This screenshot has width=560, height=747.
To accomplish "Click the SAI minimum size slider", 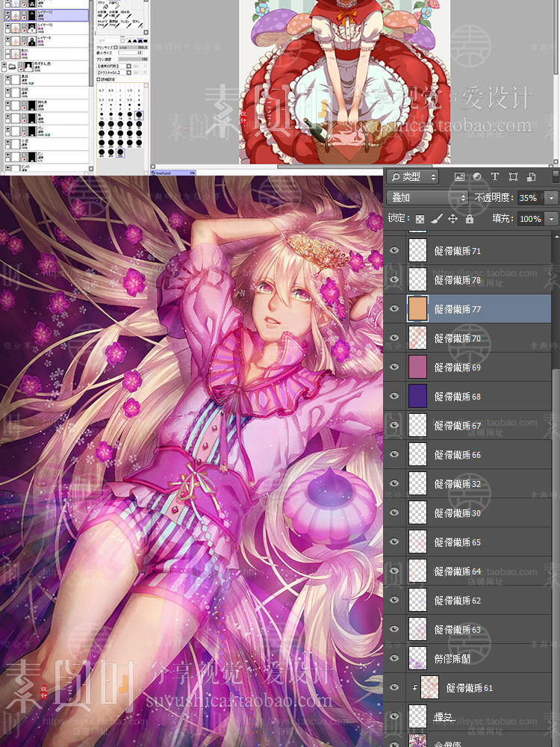I will pos(131,53).
